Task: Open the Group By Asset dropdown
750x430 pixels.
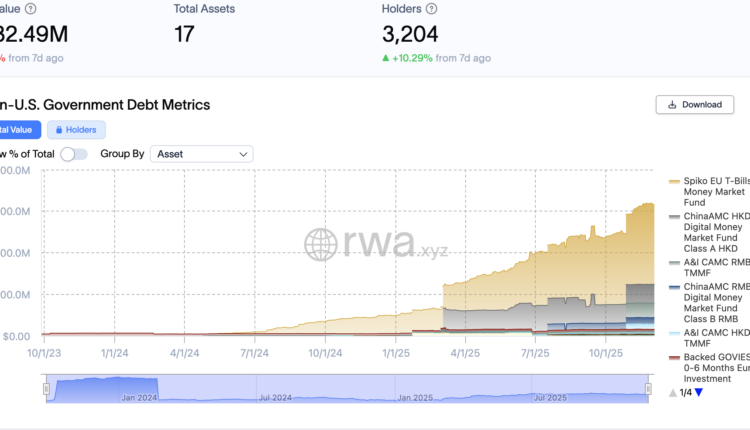Action: tap(201, 154)
